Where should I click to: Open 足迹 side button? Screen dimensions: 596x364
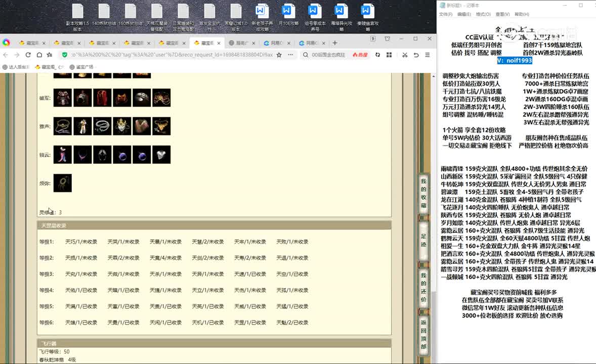click(423, 240)
